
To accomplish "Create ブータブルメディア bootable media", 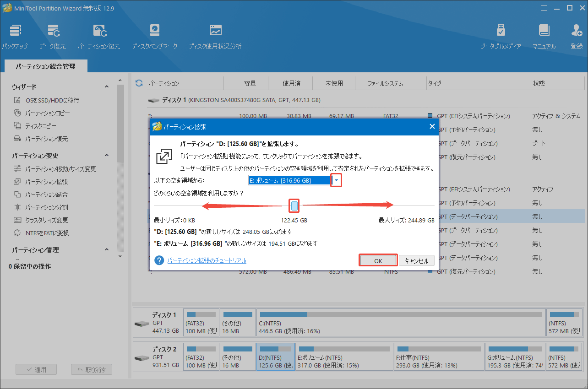I will pyautogui.click(x=501, y=37).
